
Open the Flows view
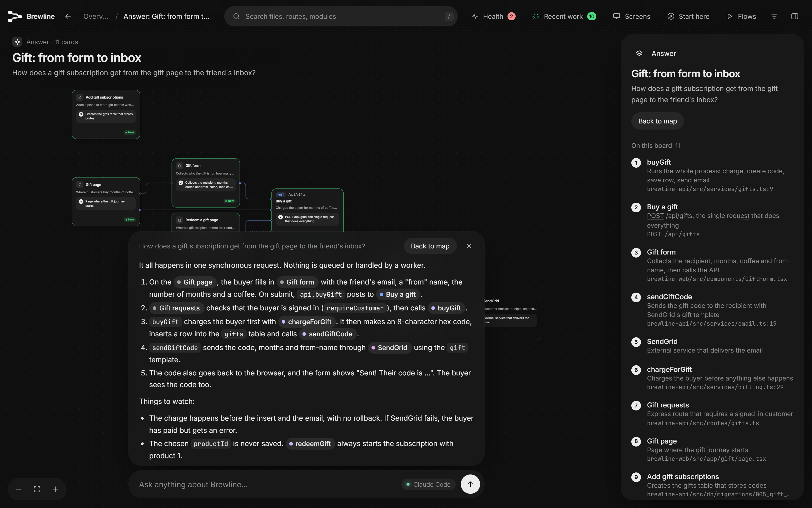pos(741,16)
